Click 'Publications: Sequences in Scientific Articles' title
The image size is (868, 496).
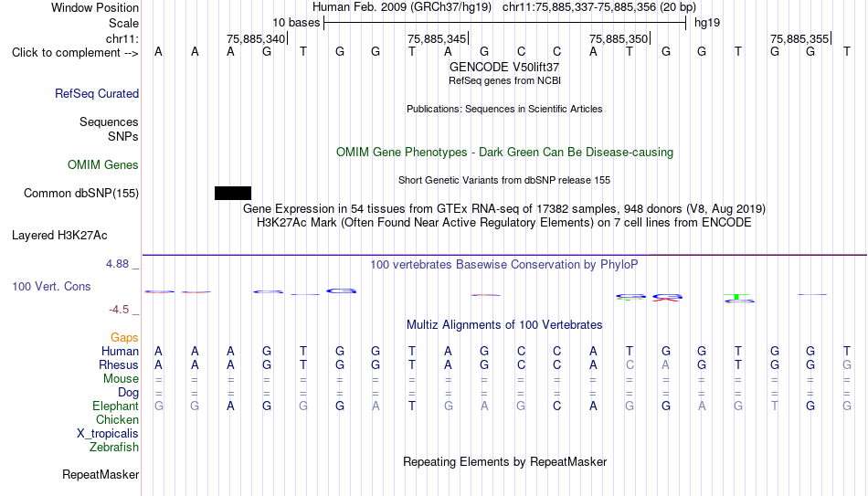pos(504,109)
